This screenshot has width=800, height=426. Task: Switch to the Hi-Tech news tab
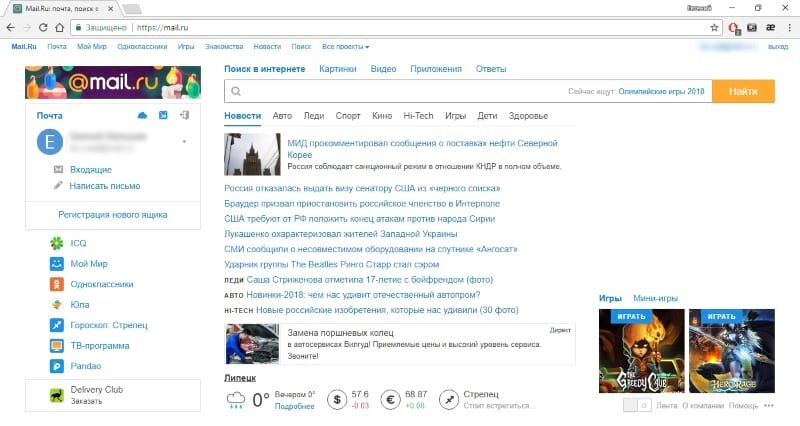418,116
